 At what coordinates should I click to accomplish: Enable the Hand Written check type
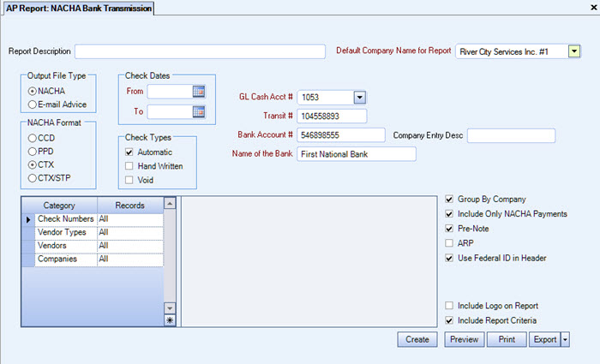pos(129,165)
